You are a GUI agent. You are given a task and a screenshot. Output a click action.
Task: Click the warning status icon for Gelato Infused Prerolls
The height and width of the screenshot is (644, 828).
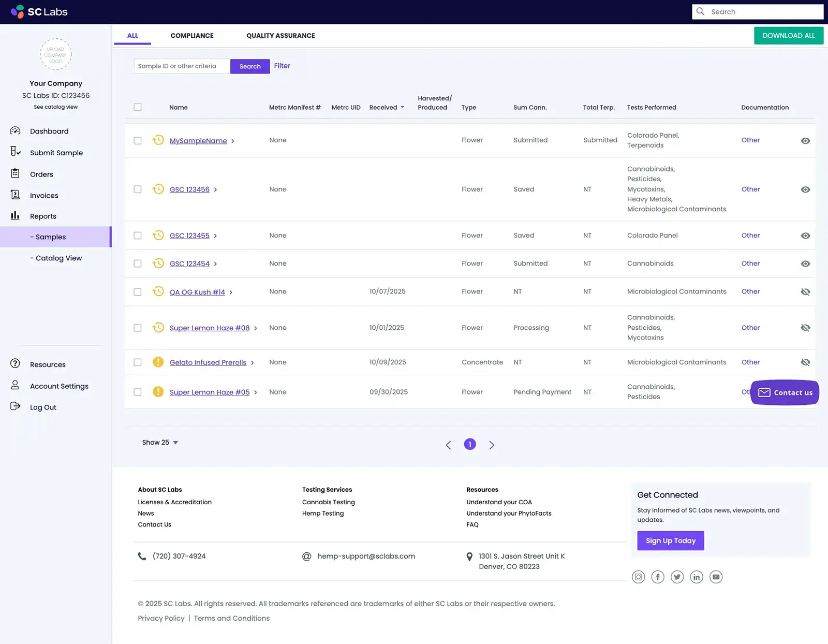(x=158, y=362)
